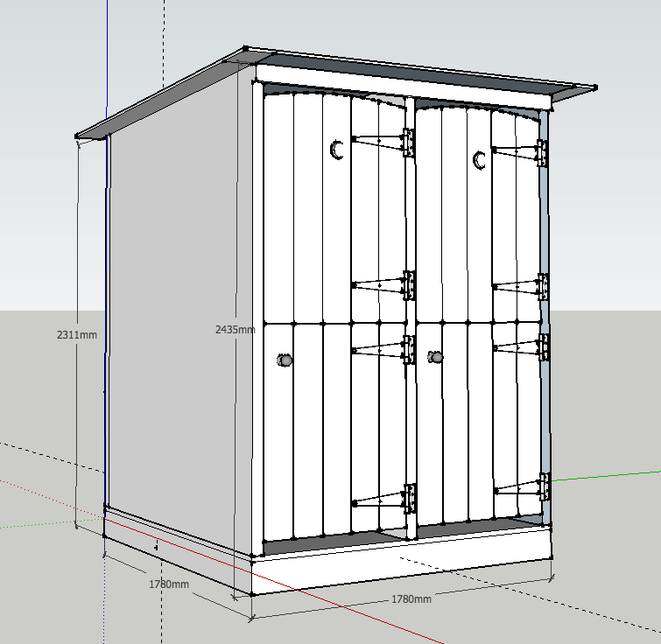The image size is (661, 644).
Task: Click the 1780mm depth dimension under the side wall
Action: [168, 584]
